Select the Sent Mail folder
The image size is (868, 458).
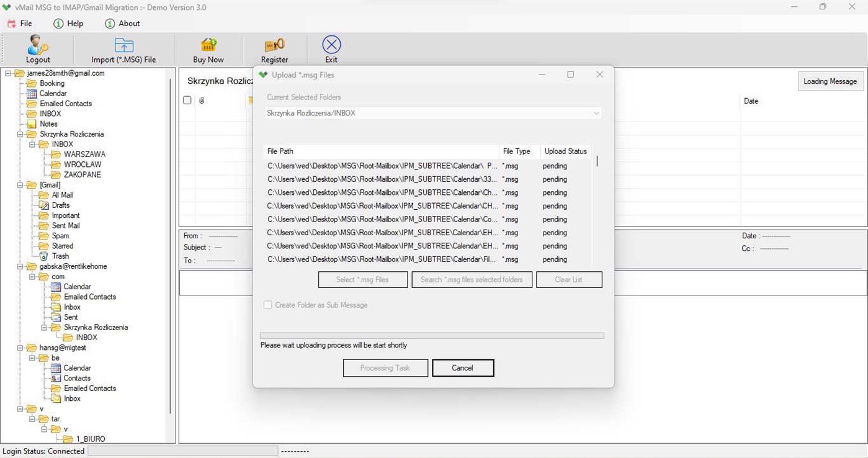pos(66,226)
